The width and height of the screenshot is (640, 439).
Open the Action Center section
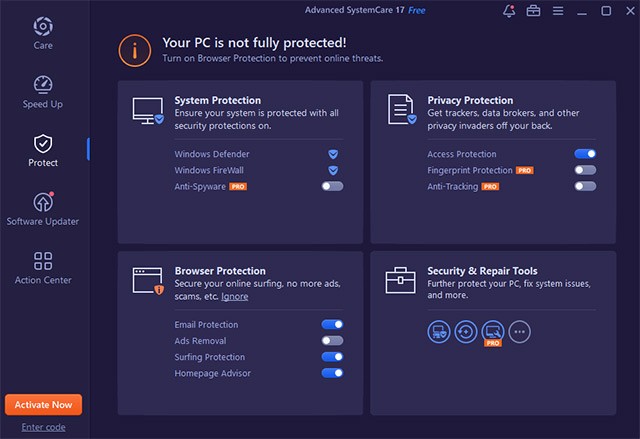pyautogui.click(x=43, y=267)
